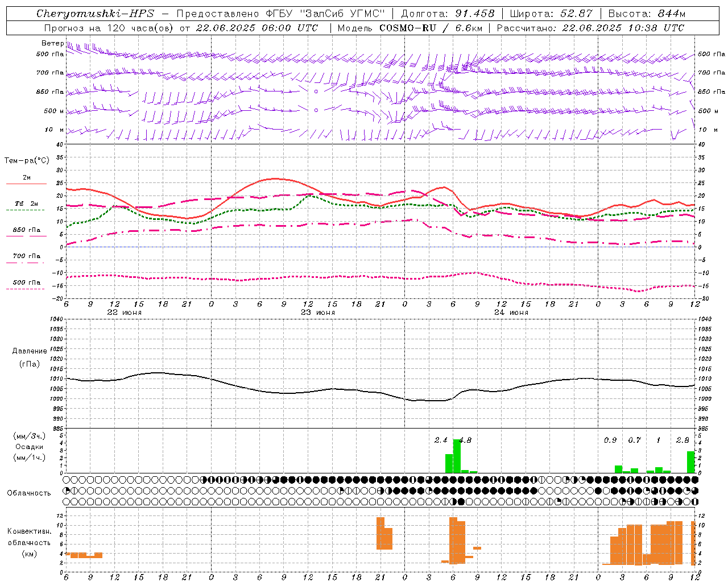Click the Конвективн. label of convective cloud panel
This screenshot has height=582, width=728.
[30, 531]
